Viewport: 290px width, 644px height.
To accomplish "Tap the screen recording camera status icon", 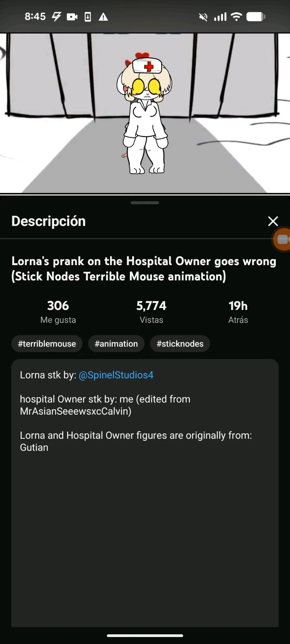I will pos(72,17).
